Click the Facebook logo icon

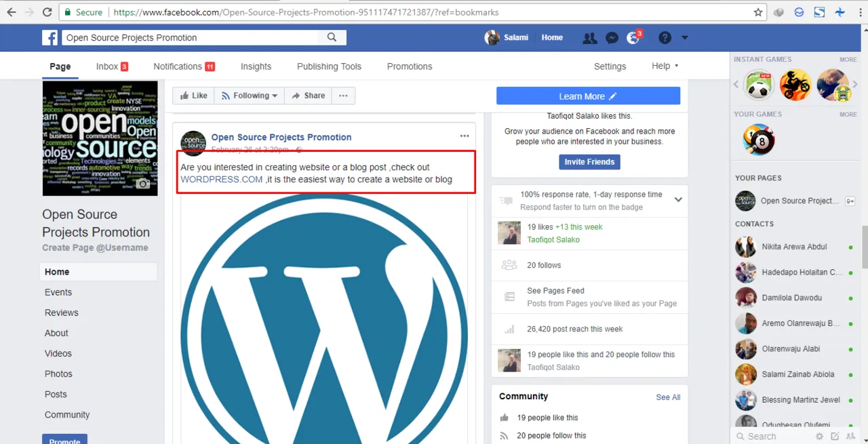50,37
